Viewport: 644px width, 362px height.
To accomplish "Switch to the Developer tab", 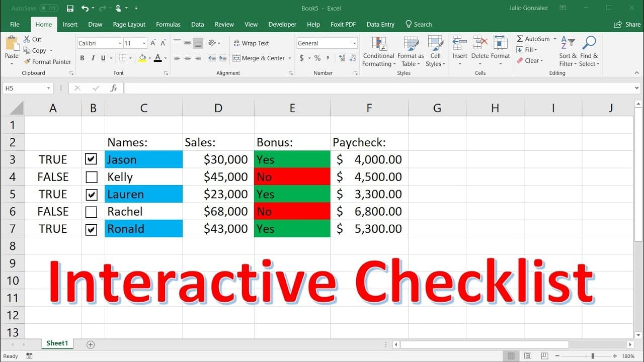I will (x=282, y=24).
